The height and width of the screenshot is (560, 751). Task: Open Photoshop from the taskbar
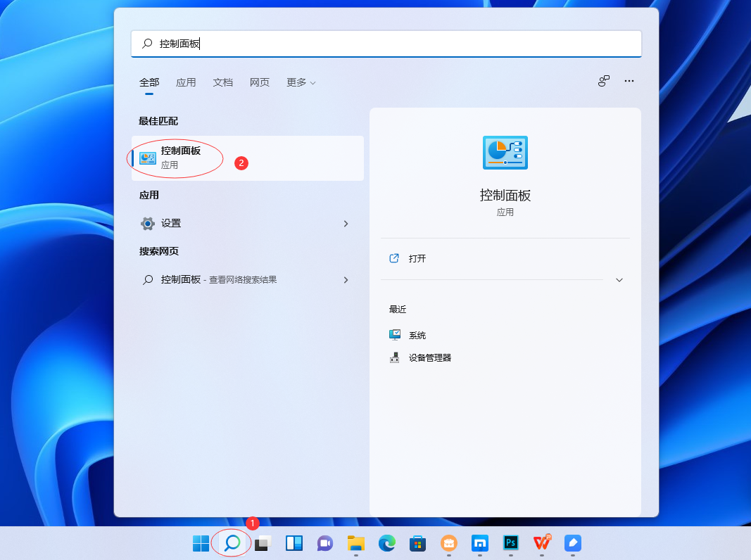coord(510,543)
